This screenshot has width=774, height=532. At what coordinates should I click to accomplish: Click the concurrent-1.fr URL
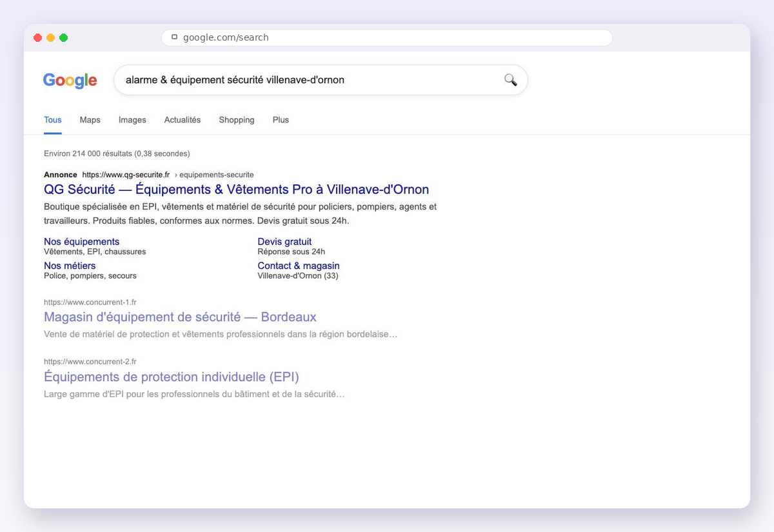pyautogui.click(x=90, y=302)
